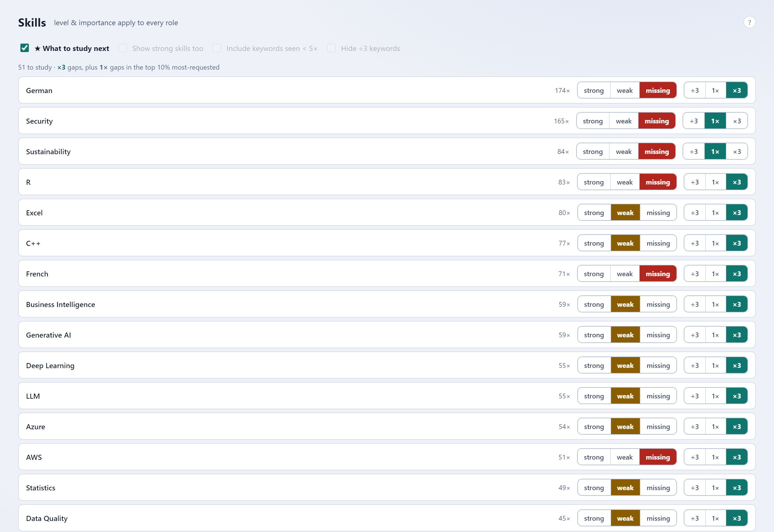Set French importance to ÷3

click(x=695, y=274)
